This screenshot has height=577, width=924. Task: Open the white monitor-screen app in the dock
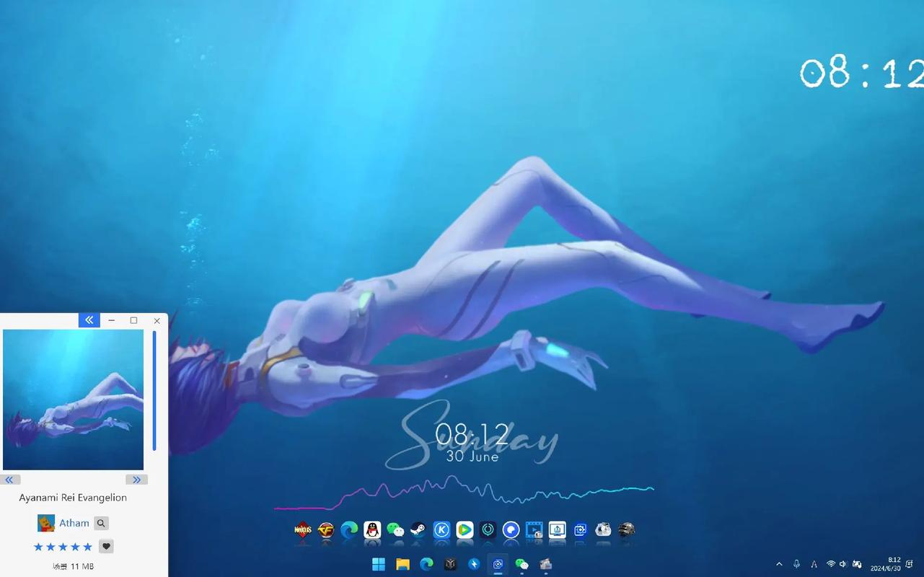click(x=557, y=530)
